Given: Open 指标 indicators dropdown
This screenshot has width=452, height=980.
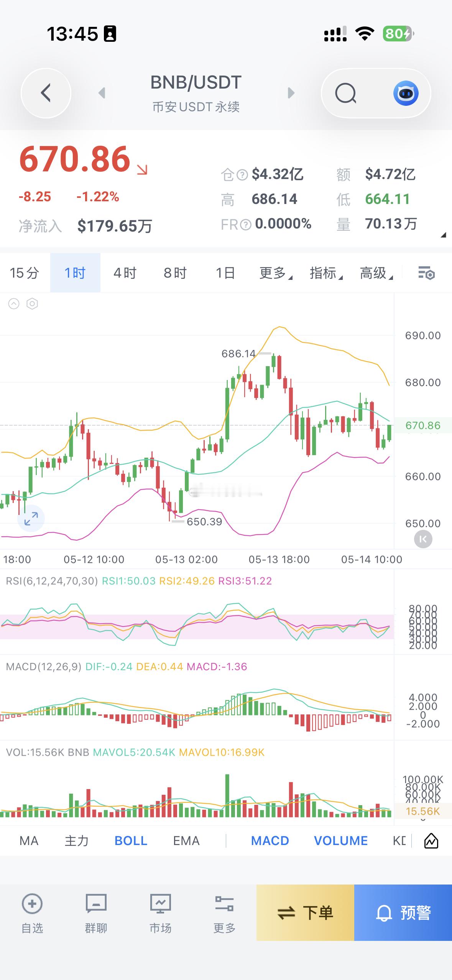Looking at the screenshot, I should click(326, 273).
